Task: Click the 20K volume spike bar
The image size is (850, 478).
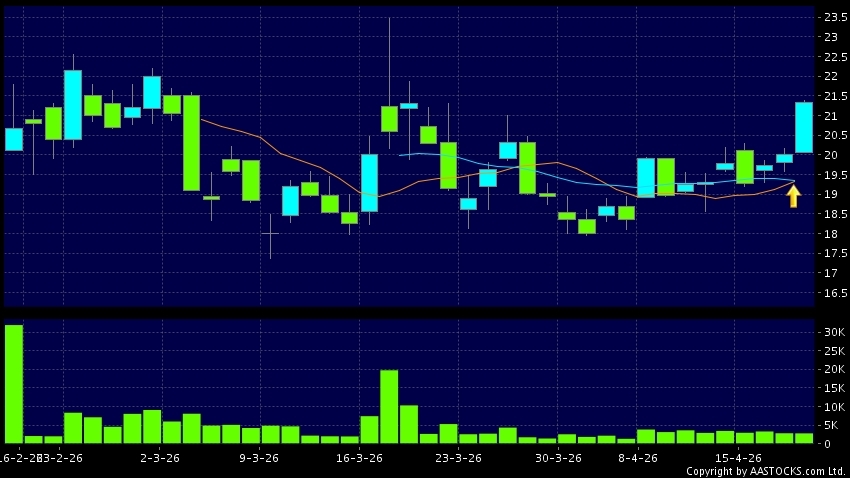Action: (389, 406)
